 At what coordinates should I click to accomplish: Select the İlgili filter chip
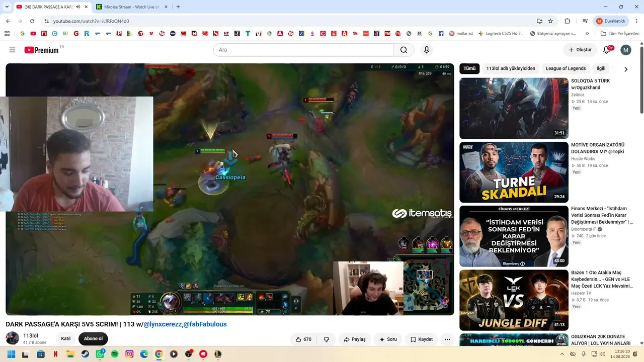pyautogui.click(x=601, y=68)
